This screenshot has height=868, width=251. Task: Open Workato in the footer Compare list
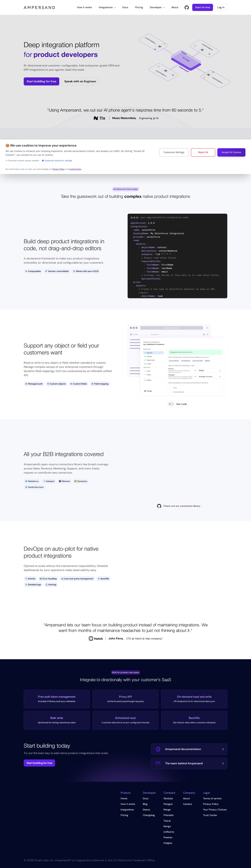click(x=168, y=799)
